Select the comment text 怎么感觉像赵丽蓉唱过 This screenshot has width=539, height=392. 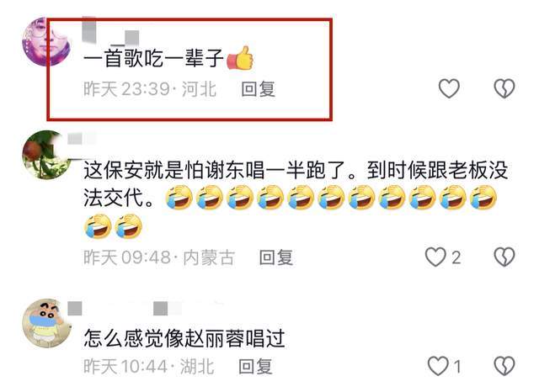(184, 338)
